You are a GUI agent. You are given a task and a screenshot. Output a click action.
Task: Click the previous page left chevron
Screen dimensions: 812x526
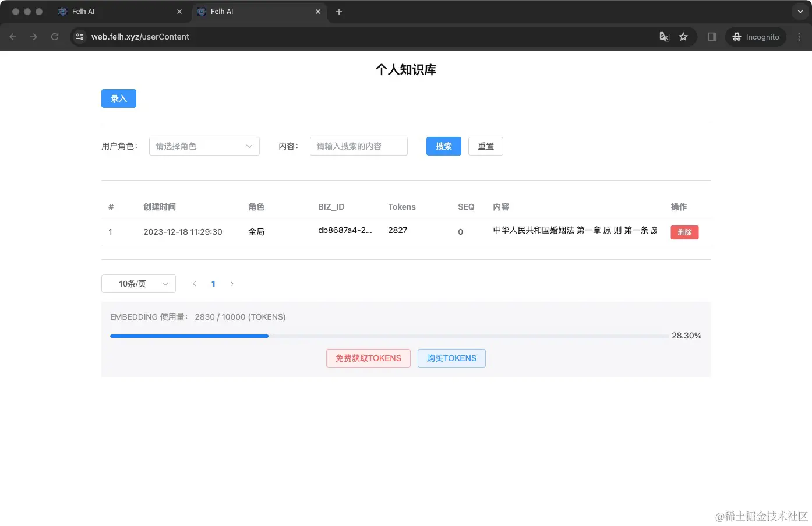(195, 284)
